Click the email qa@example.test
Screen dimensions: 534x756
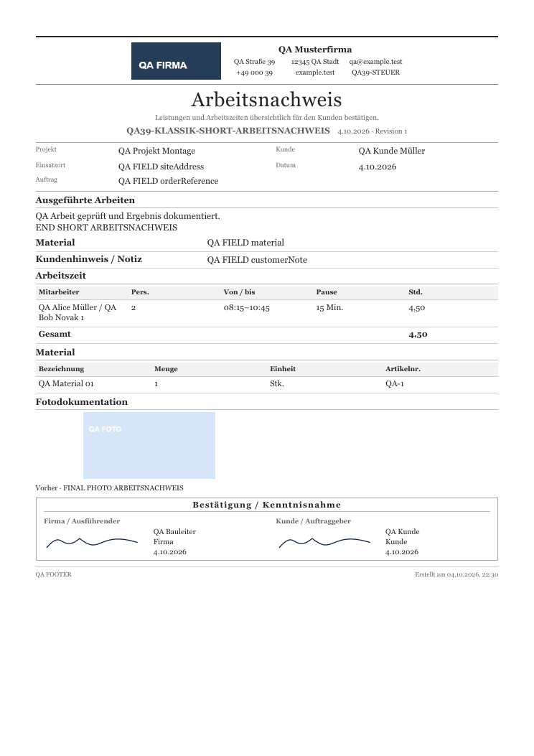[x=375, y=62]
